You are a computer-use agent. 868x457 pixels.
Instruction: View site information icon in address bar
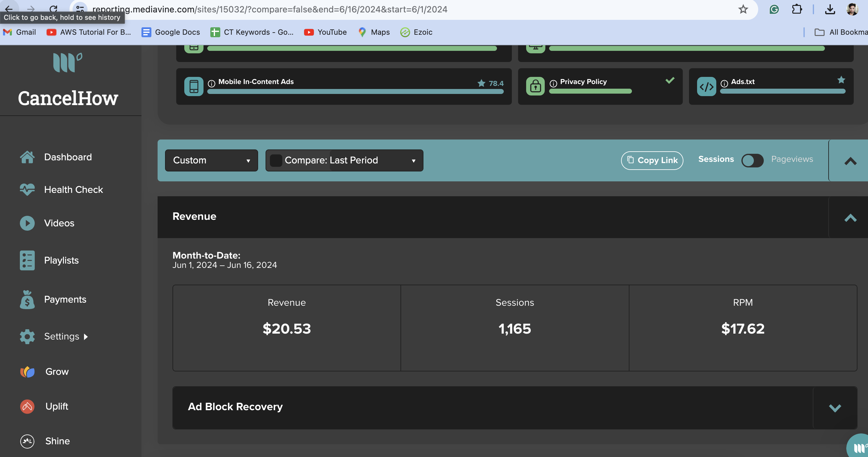coord(80,9)
